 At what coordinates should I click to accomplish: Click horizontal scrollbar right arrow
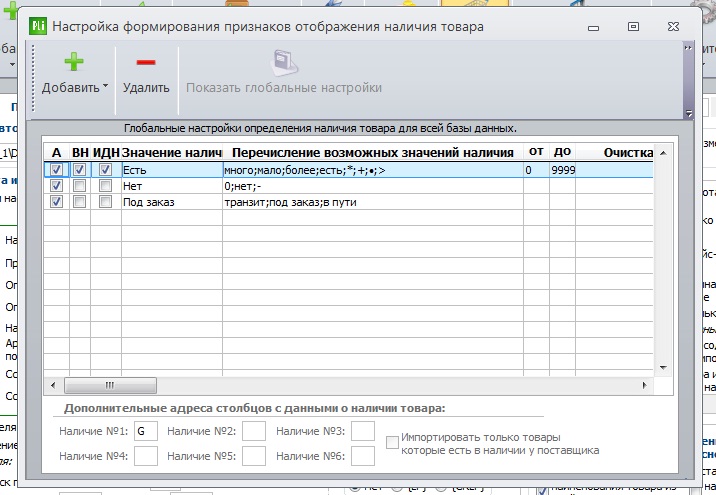point(644,385)
